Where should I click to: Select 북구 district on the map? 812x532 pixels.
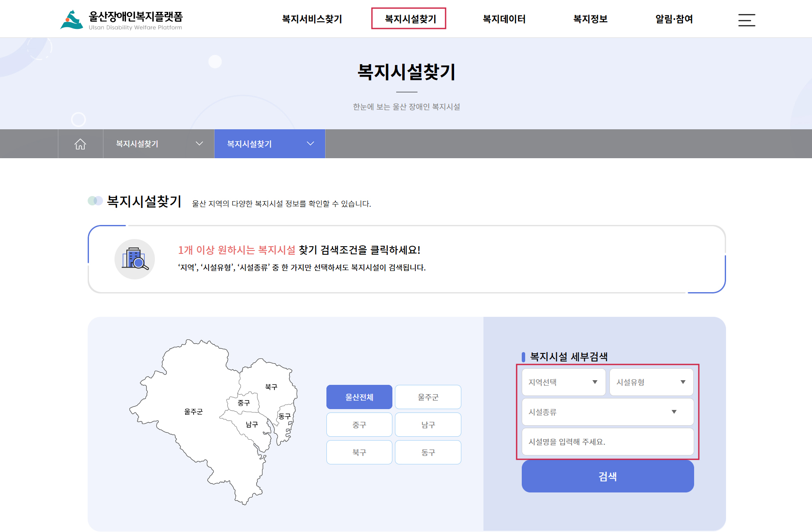271,387
